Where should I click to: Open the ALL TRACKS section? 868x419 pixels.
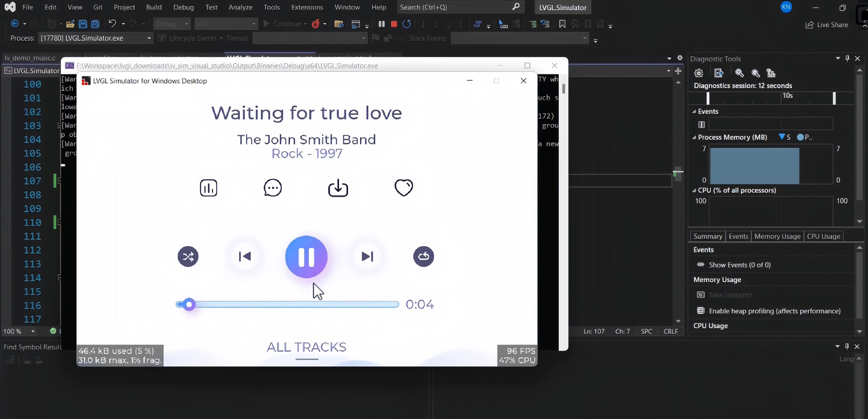[x=306, y=347]
